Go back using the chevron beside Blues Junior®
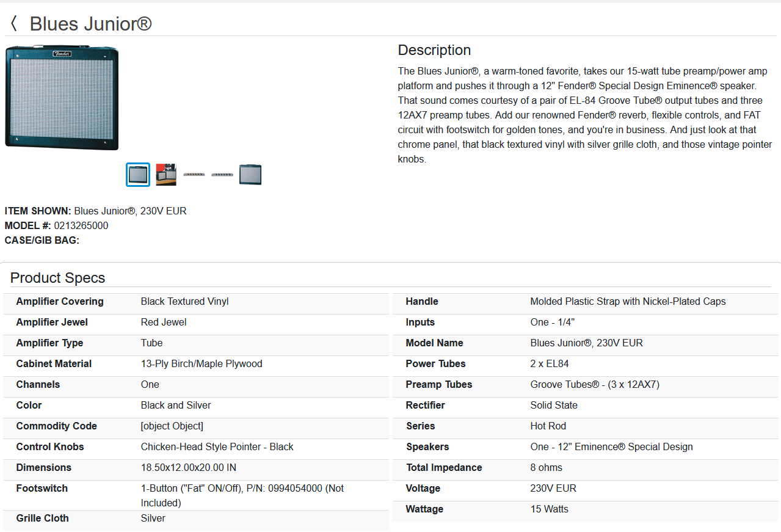This screenshot has width=781, height=532. (x=13, y=24)
